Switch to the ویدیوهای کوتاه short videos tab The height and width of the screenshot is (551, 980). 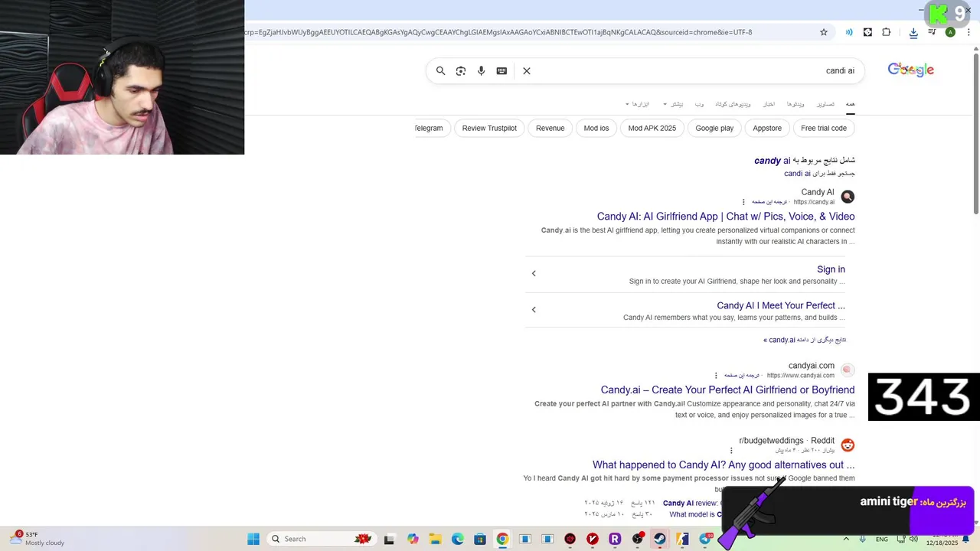[x=733, y=104]
